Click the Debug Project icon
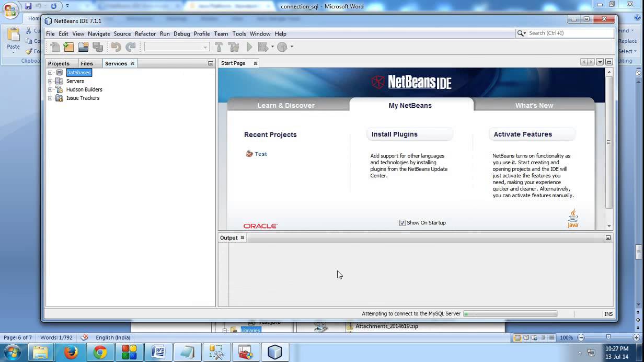The image size is (644, 362). pos(263,47)
